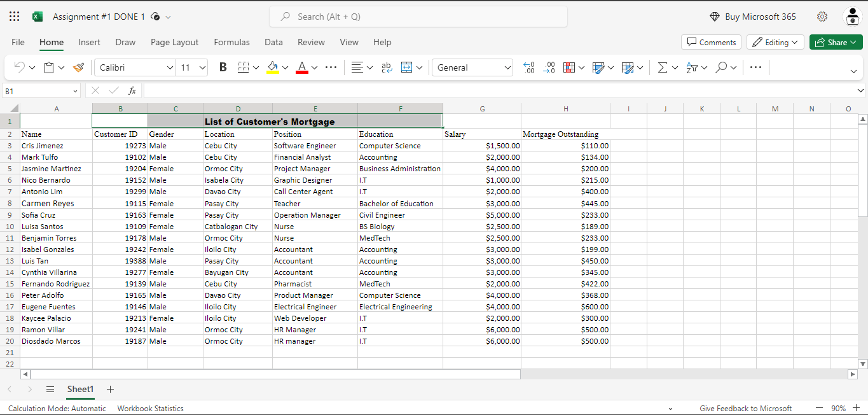This screenshot has width=868, height=415.
Task: Click Find and Select magnifier
Action: [721, 67]
